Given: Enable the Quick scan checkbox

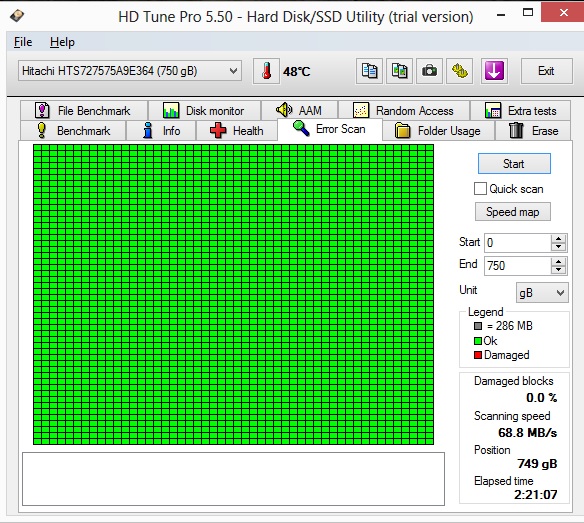Looking at the screenshot, I should (x=480, y=188).
